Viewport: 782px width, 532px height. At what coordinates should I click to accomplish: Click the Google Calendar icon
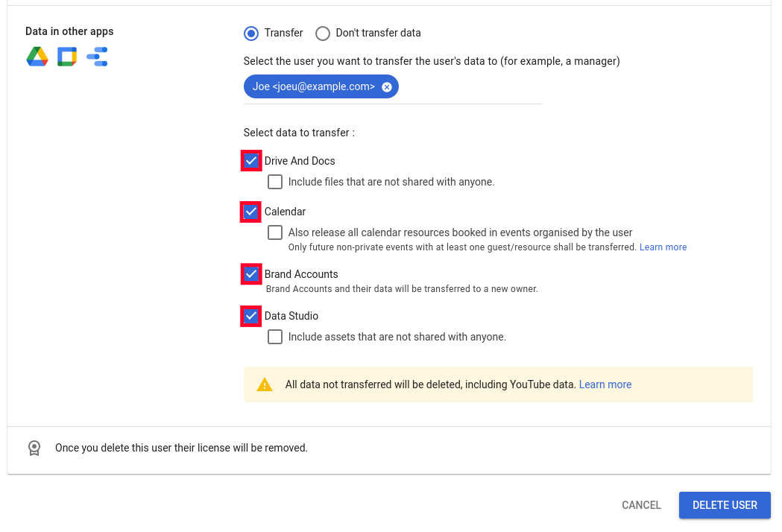point(67,57)
